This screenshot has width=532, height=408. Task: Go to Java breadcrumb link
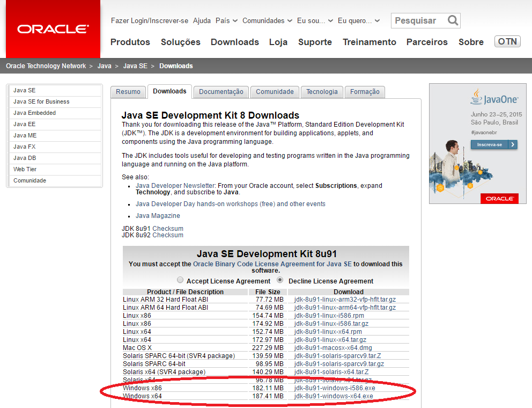[105, 66]
